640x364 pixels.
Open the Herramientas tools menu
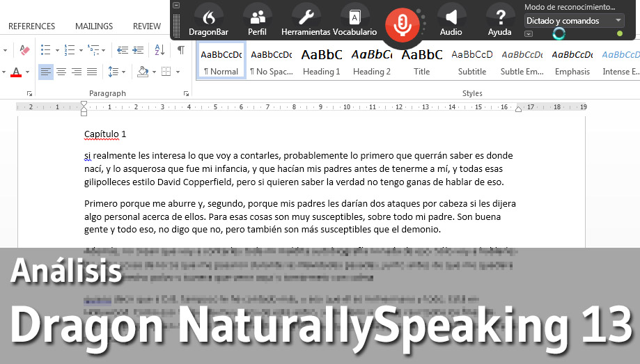coord(306,21)
